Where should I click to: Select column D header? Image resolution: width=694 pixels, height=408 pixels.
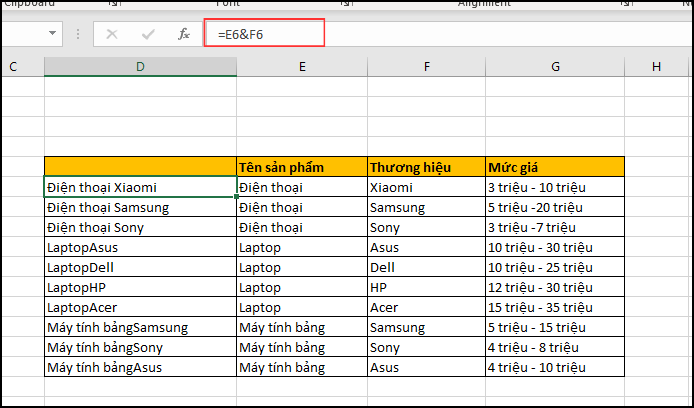(x=140, y=67)
